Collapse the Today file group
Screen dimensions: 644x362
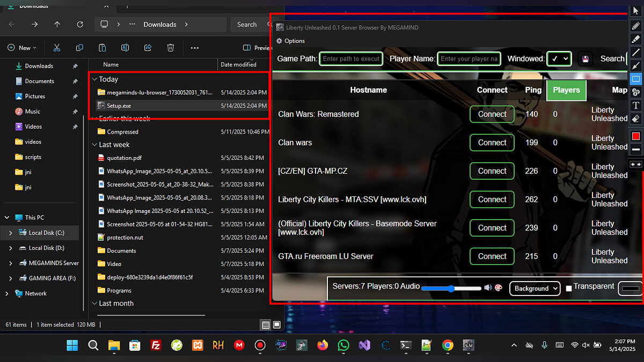point(95,79)
